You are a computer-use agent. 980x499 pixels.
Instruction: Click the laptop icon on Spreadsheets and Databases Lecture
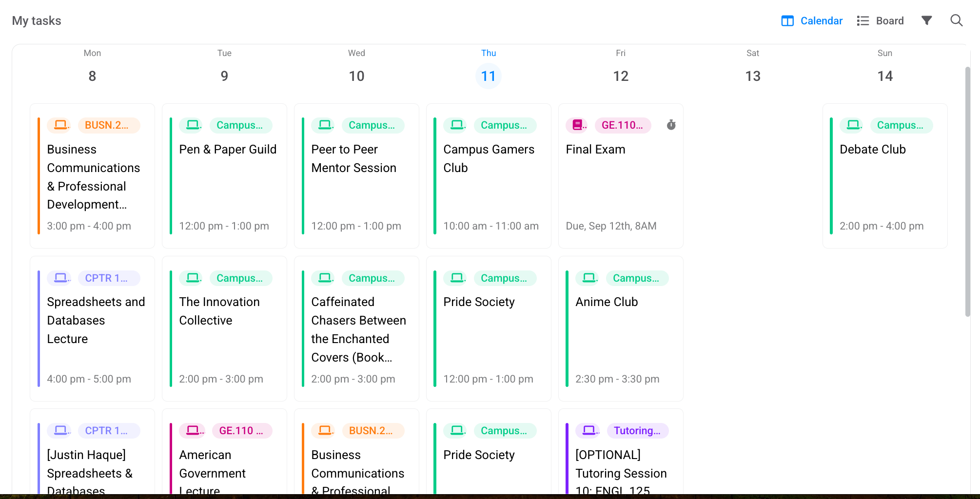pos(60,278)
